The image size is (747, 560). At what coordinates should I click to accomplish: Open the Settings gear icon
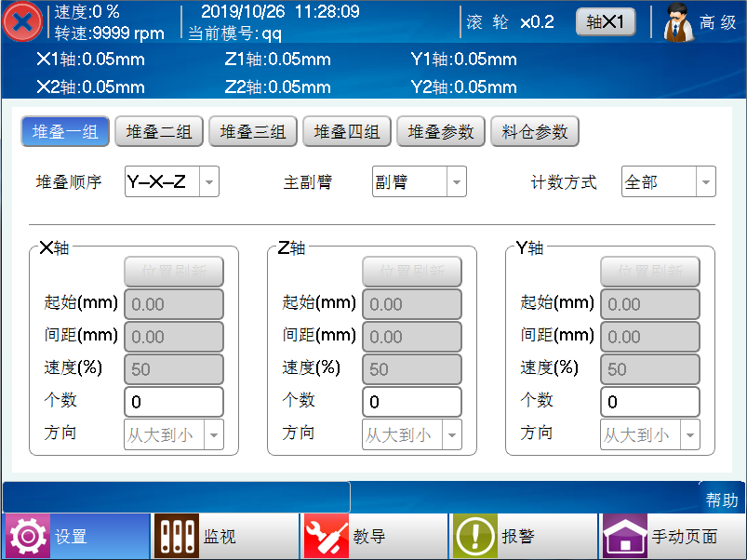(28, 536)
